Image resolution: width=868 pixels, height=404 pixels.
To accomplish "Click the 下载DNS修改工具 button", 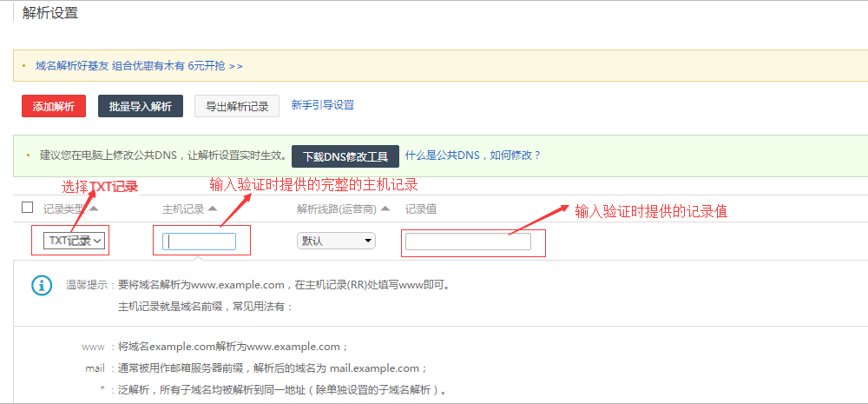I will pos(345,156).
